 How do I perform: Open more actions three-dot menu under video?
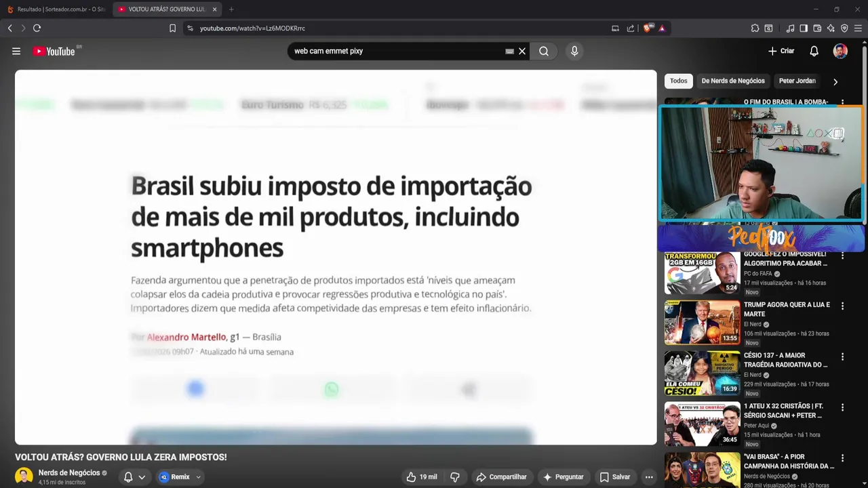pyautogui.click(x=649, y=477)
